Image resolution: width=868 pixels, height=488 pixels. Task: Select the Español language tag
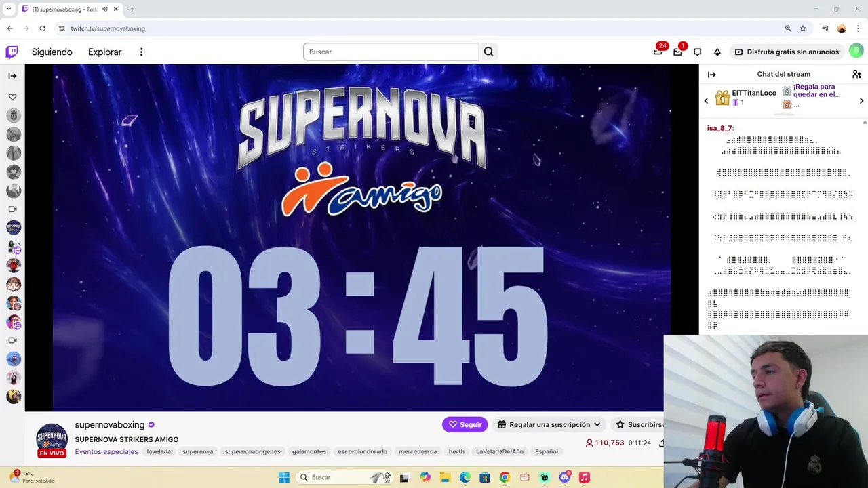[x=547, y=451]
